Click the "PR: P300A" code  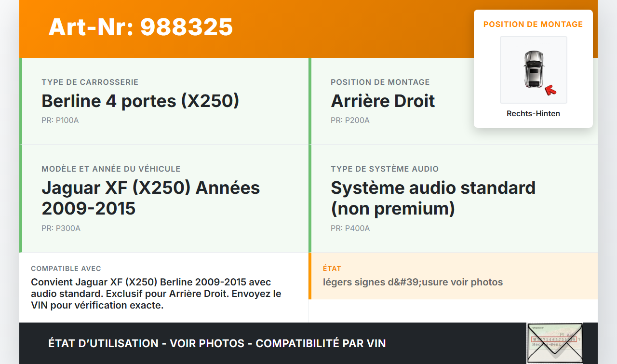tap(61, 229)
